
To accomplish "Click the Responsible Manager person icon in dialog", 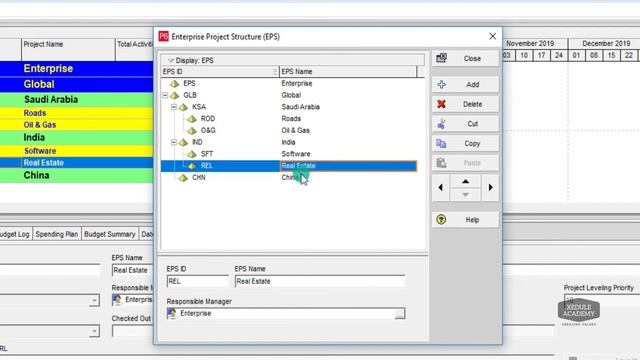I will pos(172,313).
